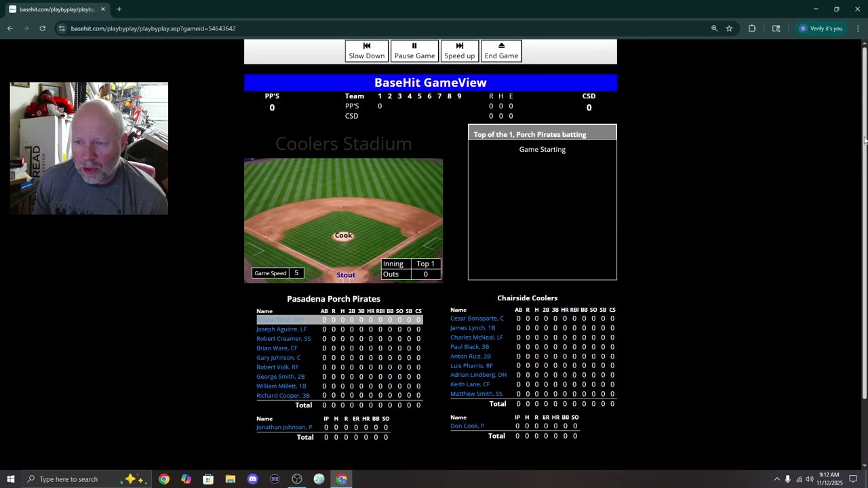Click the Pasadena Porch Pirates team heading
This screenshot has height=488, width=868.
[334, 299]
